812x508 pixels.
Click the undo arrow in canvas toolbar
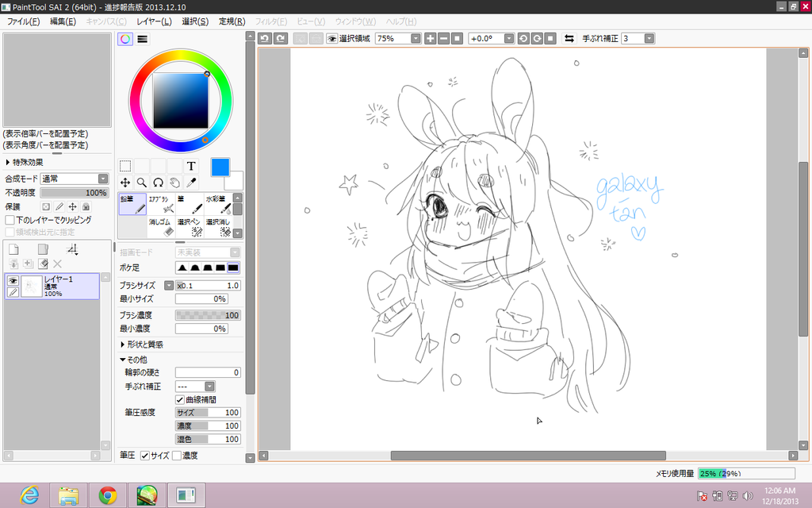click(x=265, y=38)
